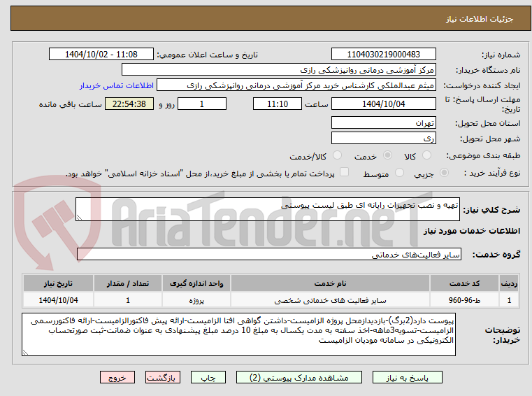This screenshot has height=396, width=532.
Task: Select the متوسط purchase type radio
Action: [x=400, y=173]
